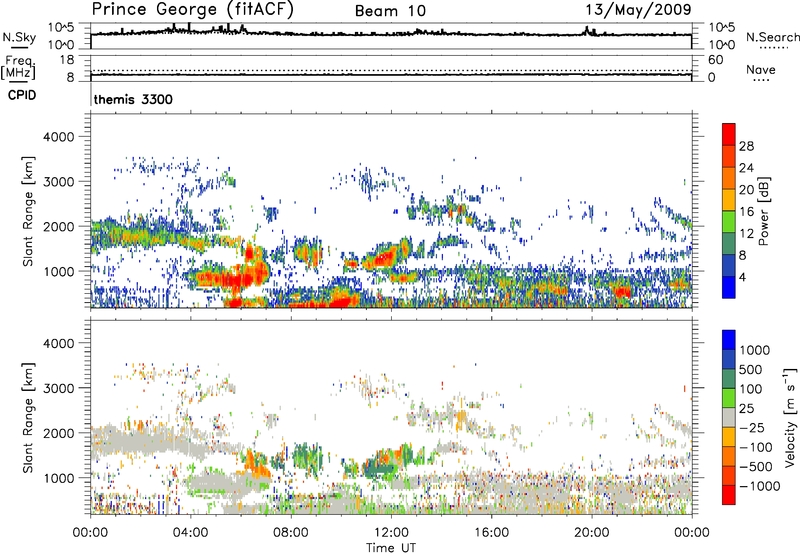Click the -1000 label on velocity colorbar

(760, 486)
